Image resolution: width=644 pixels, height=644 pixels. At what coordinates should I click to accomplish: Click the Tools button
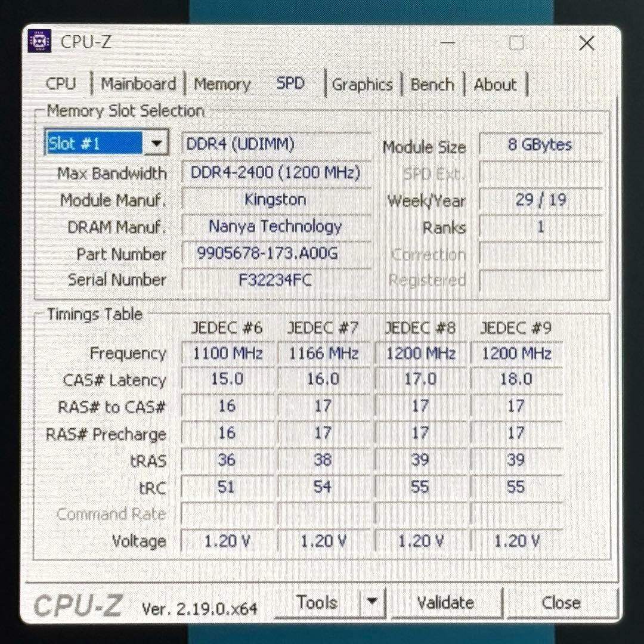pos(317,602)
